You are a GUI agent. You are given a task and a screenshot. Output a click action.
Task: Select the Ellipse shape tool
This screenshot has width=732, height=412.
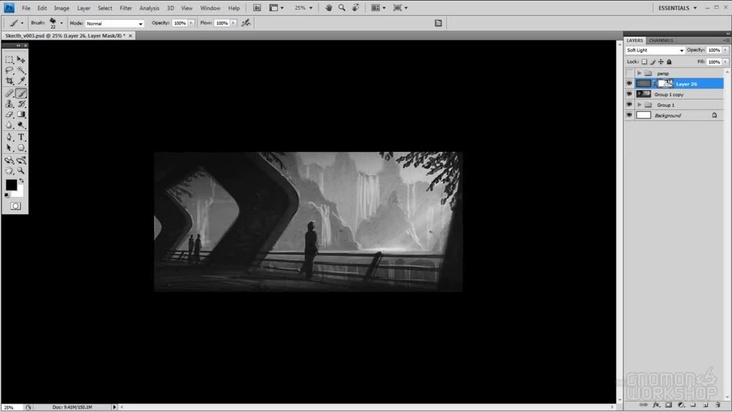(x=21, y=148)
